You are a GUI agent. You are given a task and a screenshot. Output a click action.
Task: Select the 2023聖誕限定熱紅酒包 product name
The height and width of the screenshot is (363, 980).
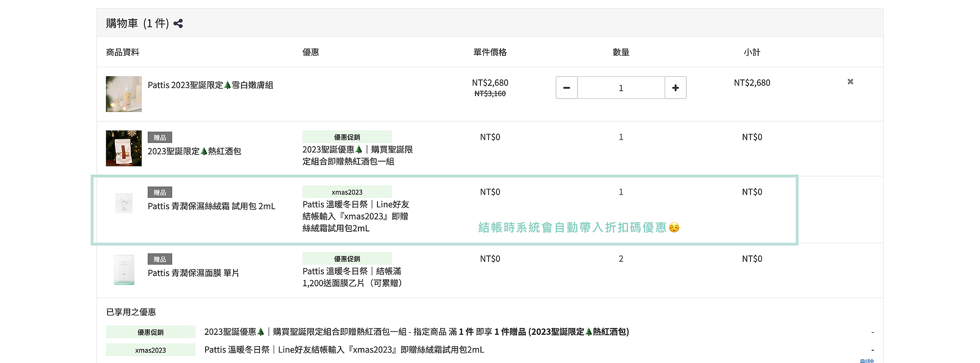pyautogui.click(x=194, y=152)
